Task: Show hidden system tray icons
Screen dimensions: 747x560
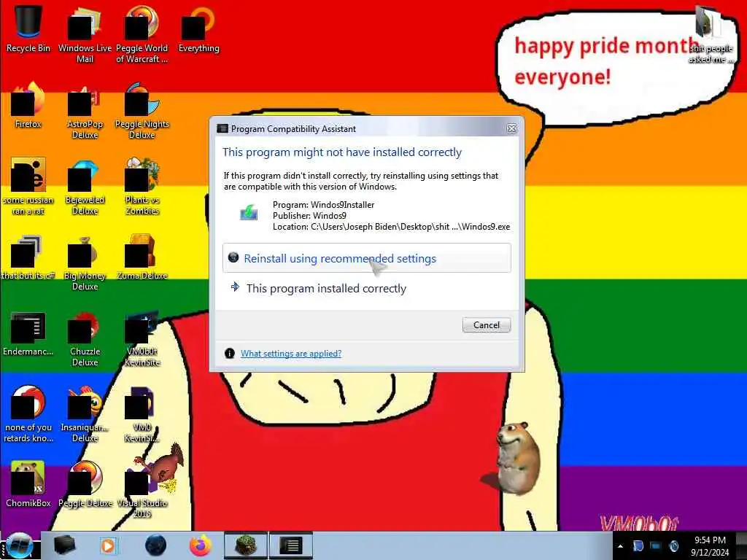Action: 620,546
